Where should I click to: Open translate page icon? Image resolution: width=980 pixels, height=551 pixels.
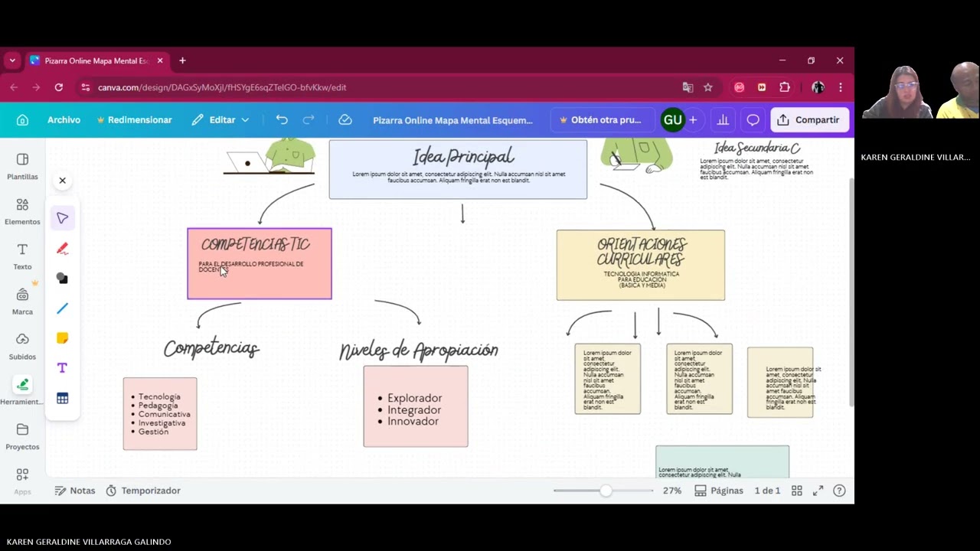pos(688,87)
